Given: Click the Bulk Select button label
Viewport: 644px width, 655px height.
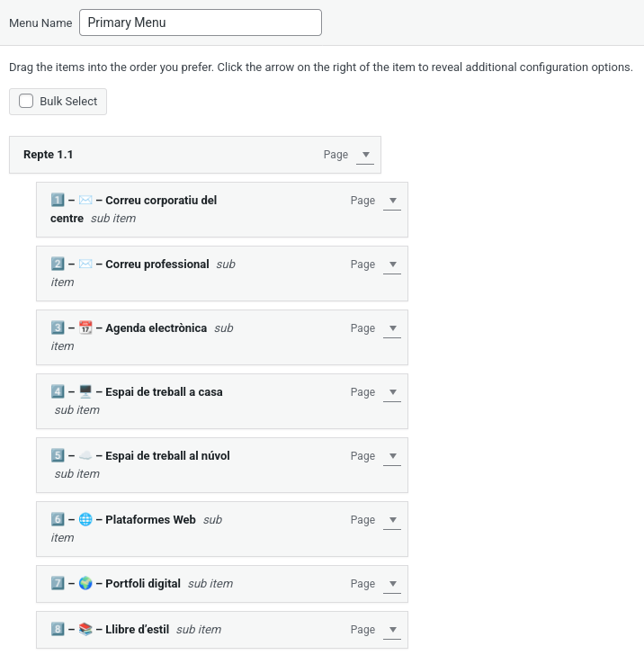Looking at the screenshot, I should coord(68,102).
